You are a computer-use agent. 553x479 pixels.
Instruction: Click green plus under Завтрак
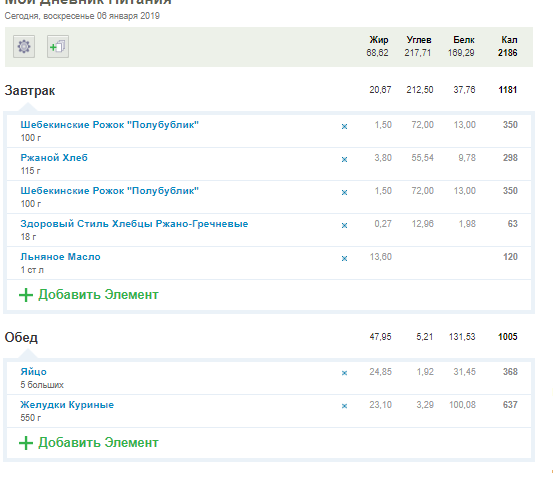26,295
